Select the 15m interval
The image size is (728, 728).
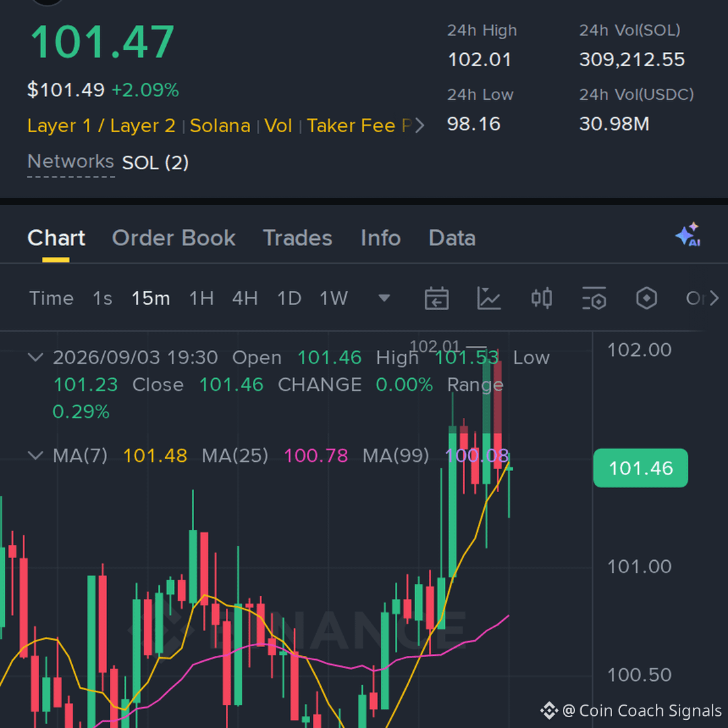[150, 298]
